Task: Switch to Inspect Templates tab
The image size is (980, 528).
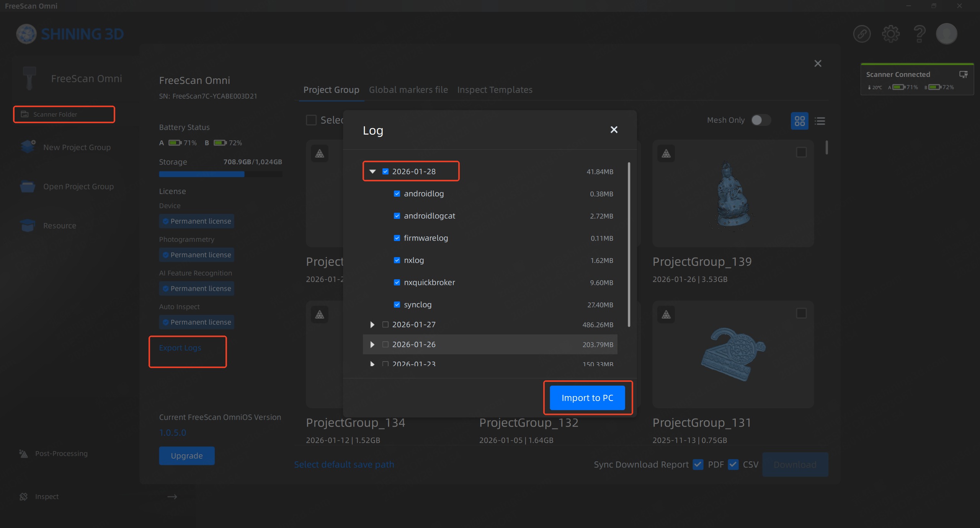Action: (x=495, y=90)
